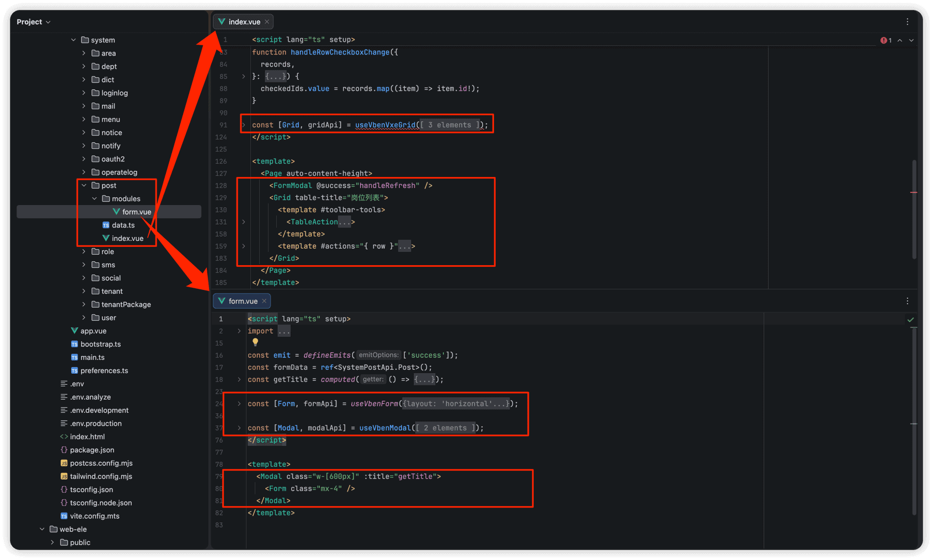
Task: Open vite.config.mts file icon
Action: pos(64,516)
